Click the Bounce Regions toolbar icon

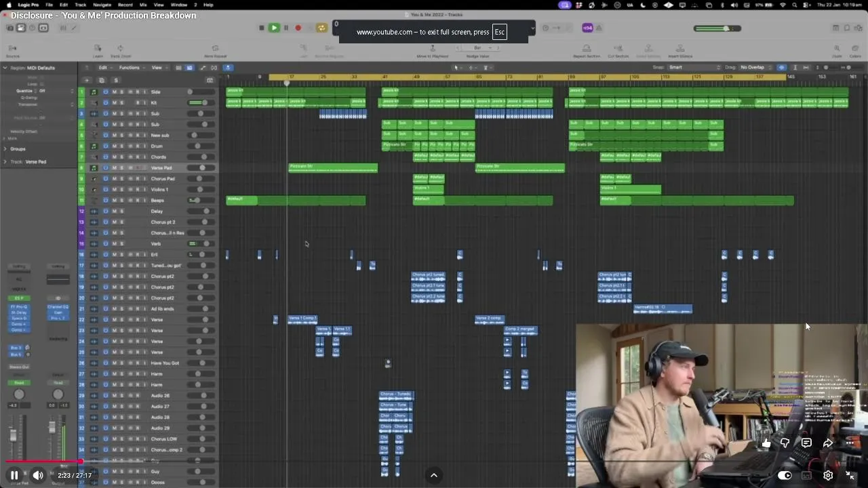(x=329, y=51)
